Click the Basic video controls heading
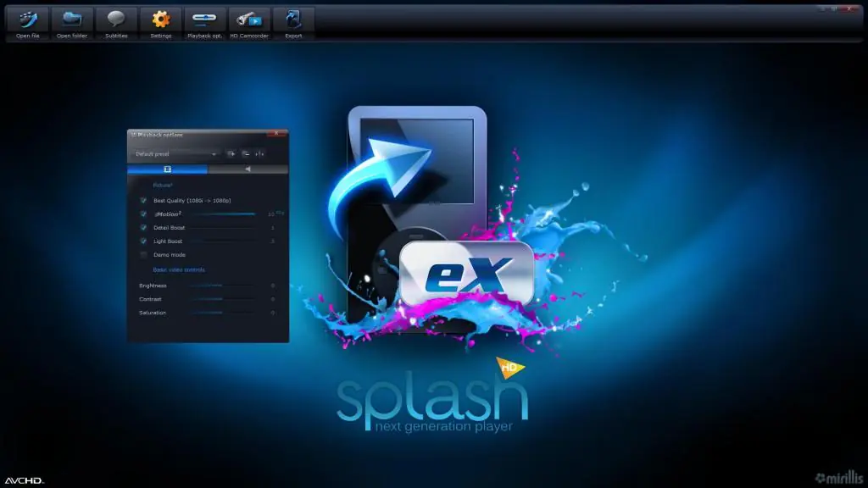 179,270
